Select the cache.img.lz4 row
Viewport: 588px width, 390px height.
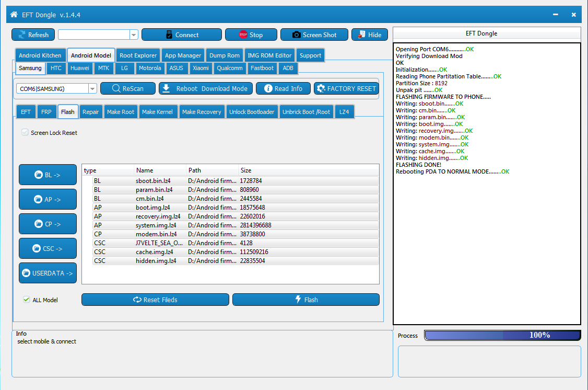(x=236, y=252)
